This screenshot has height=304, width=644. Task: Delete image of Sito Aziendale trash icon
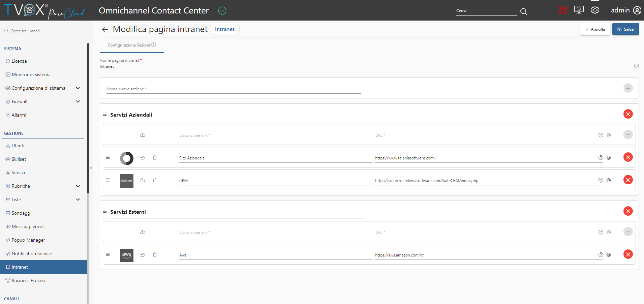pos(155,158)
